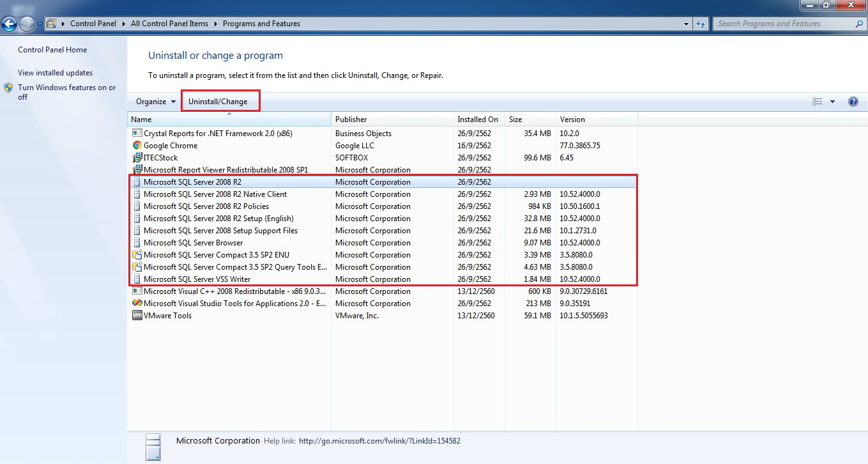Select the Google Chrome entry name
The height and width of the screenshot is (464, 868).
[171, 146]
